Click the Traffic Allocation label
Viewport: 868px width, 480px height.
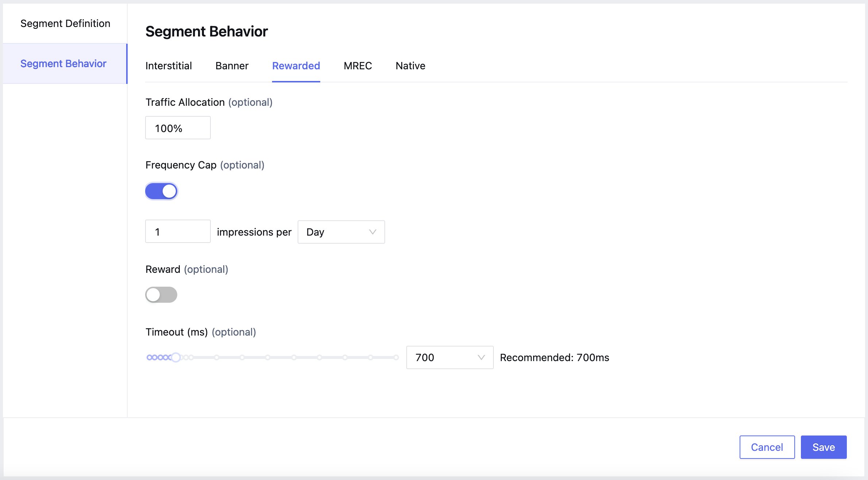pos(209,102)
